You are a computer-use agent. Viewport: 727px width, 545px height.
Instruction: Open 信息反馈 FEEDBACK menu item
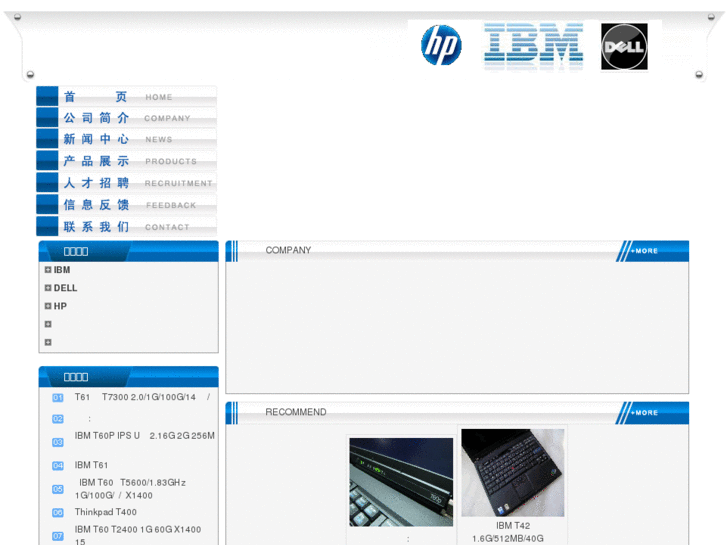[x=127, y=205]
